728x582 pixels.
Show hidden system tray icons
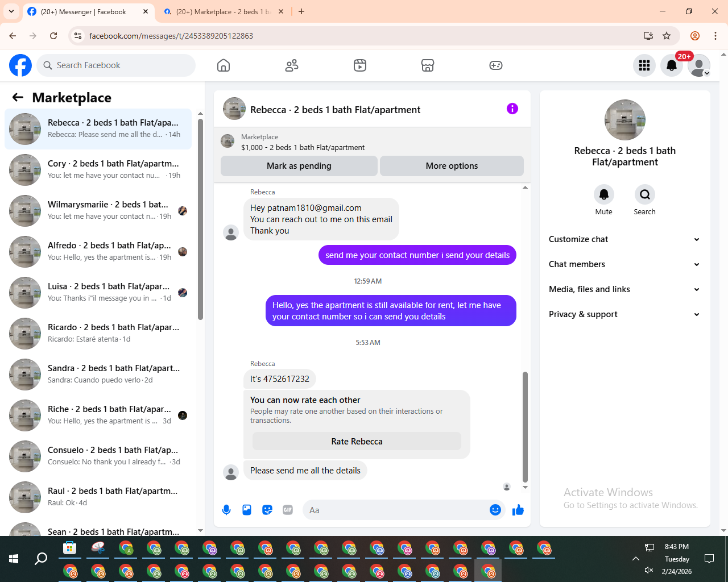coord(636,559)
